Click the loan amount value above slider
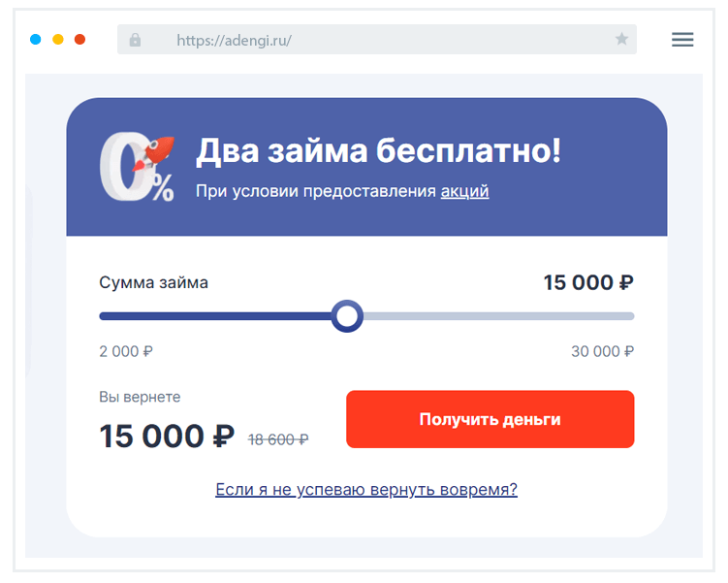728x583 pixels. (x=587, y=283)
